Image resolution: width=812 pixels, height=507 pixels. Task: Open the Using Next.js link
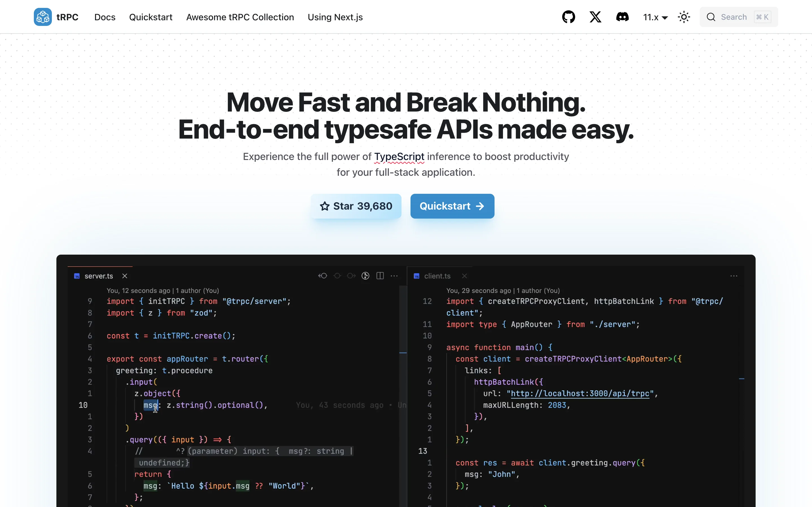335,17
